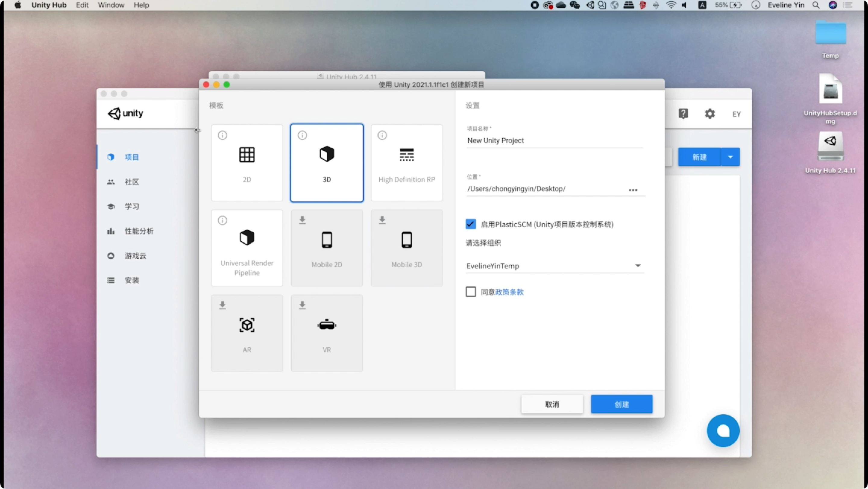Browse location with the three-dot button
Image resolution: width=868 pixels, height=489 pixels.
[633, 190]
